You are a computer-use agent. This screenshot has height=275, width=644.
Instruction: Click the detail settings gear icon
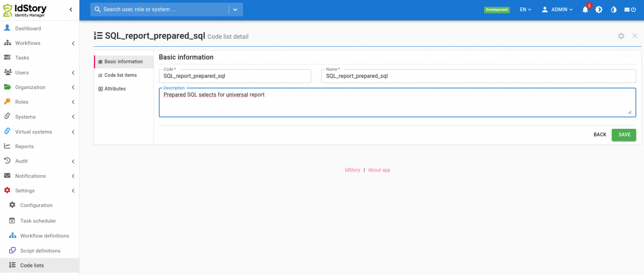pos(621,36)
